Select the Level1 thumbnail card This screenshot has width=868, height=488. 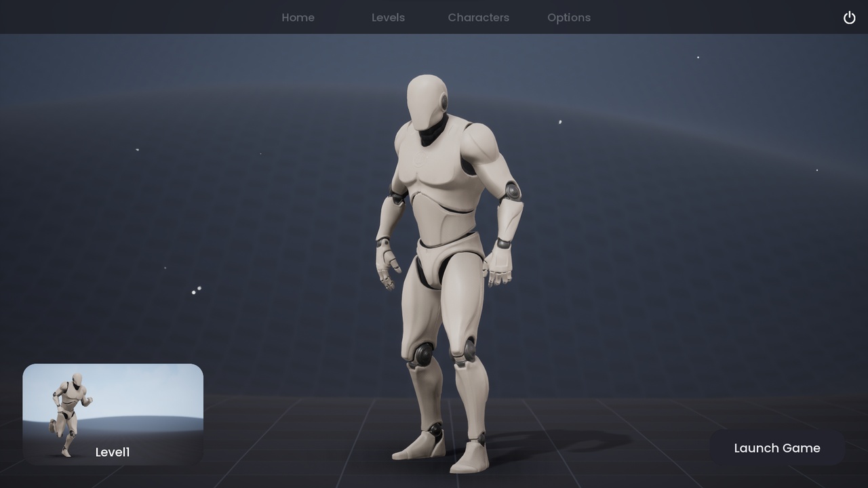113,415
